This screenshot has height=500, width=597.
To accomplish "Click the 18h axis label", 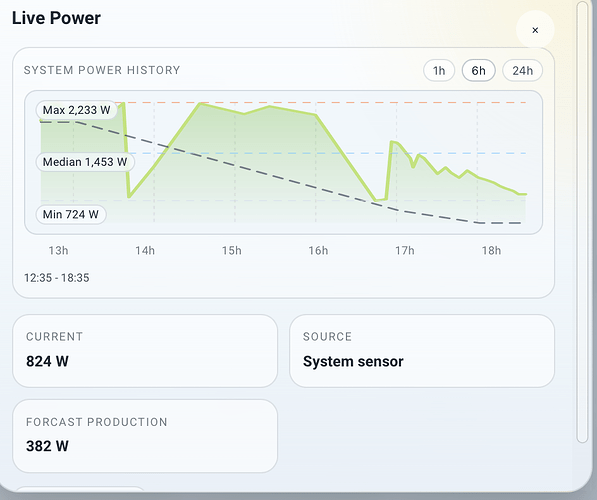I will (x=492, y=251).
